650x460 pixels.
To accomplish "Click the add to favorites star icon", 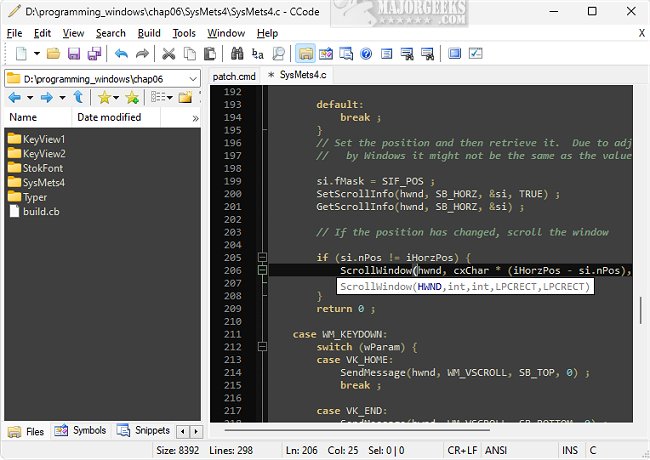I will click(131, 97).
